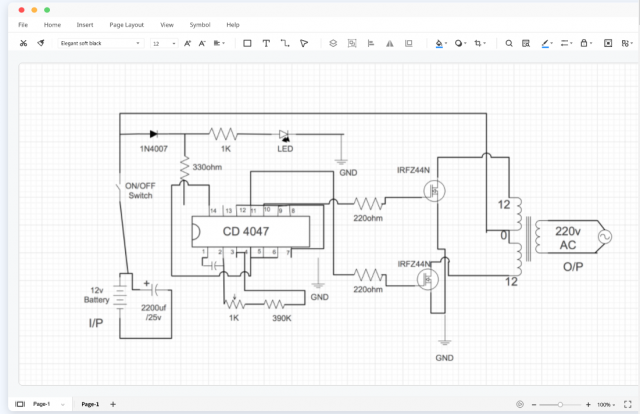Image resolution: width=640 pixels, height=414 pixels.
Task: Open the Help menu
Action: (x=233, y=24)
